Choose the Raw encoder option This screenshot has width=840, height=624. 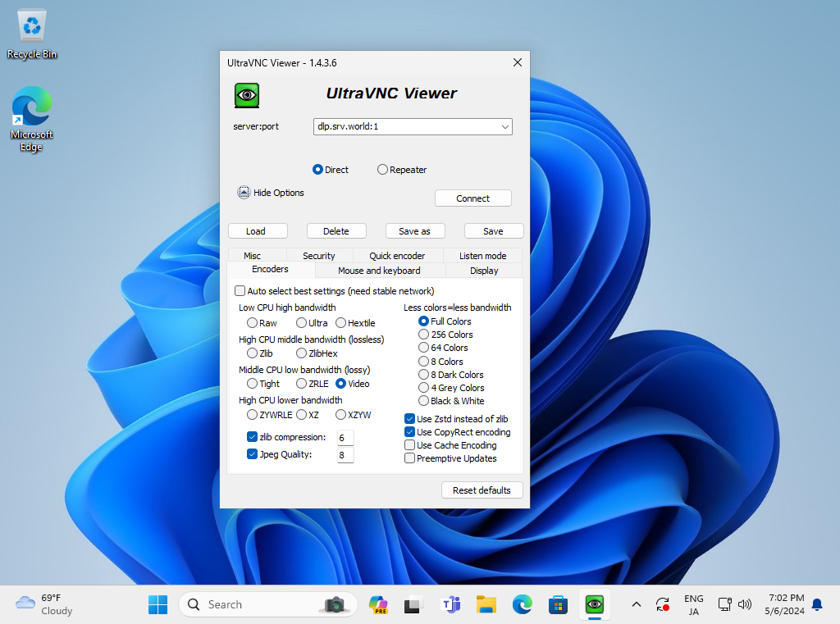pos(252,323)
